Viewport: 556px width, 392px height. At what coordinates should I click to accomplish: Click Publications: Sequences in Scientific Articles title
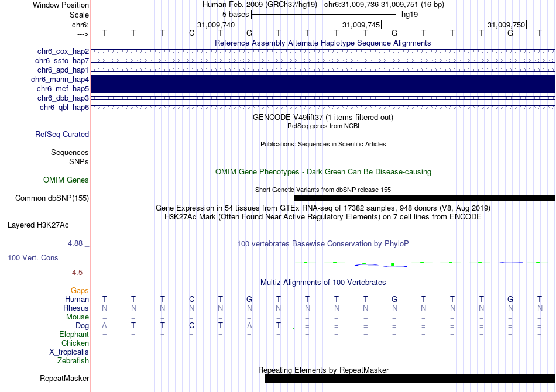(x=323, y=144)
